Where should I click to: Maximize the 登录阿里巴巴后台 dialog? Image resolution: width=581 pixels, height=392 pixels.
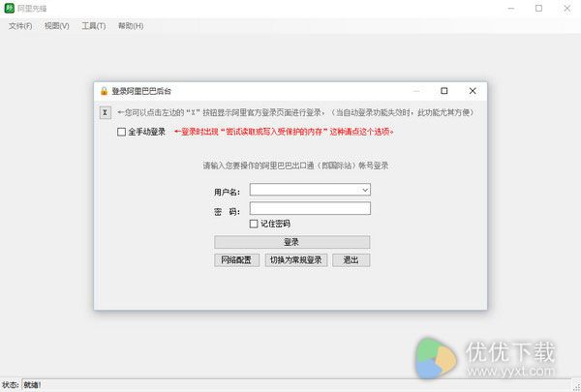point(443,91)
